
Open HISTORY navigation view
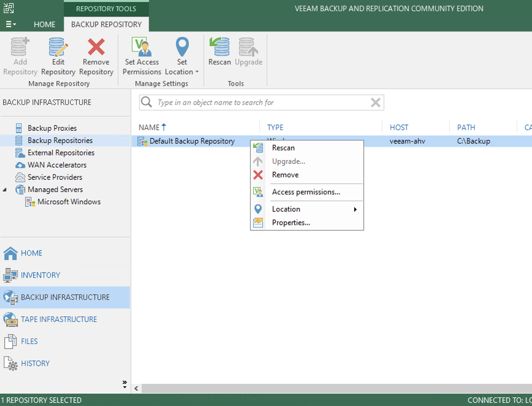point(65,364)
